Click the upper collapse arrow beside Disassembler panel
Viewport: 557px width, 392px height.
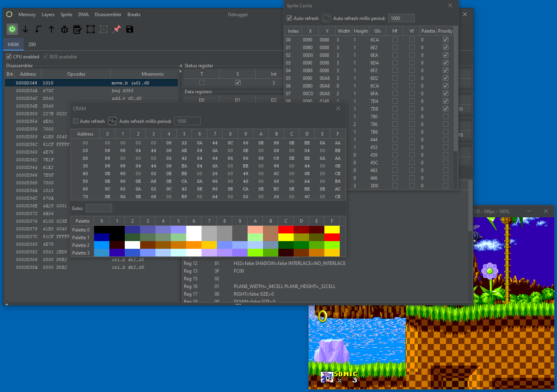coord(181,66)
